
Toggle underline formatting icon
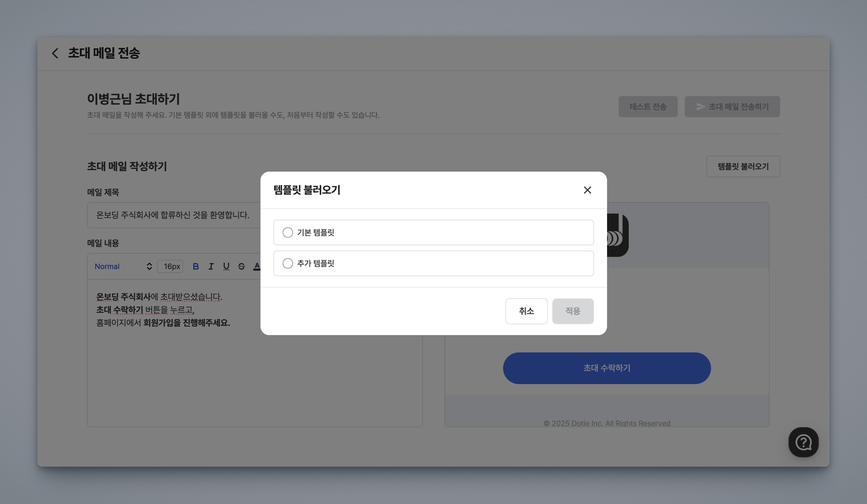pyautogui.click(x=226, y=266)
